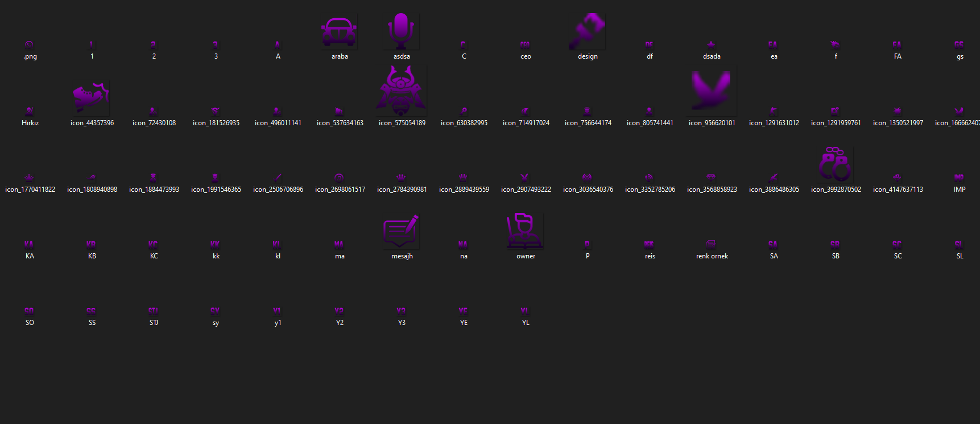Select the icon_630382995 file

pos(463,111)
